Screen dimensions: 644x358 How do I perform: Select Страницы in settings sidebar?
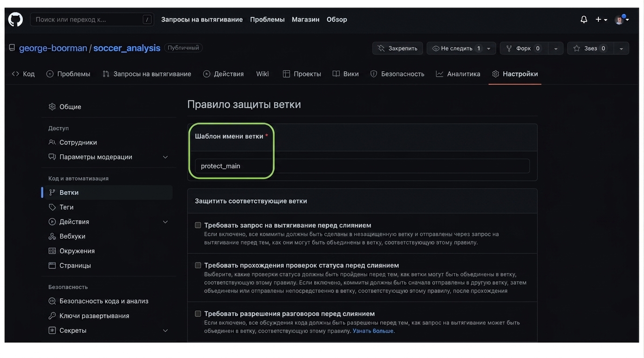109,265
